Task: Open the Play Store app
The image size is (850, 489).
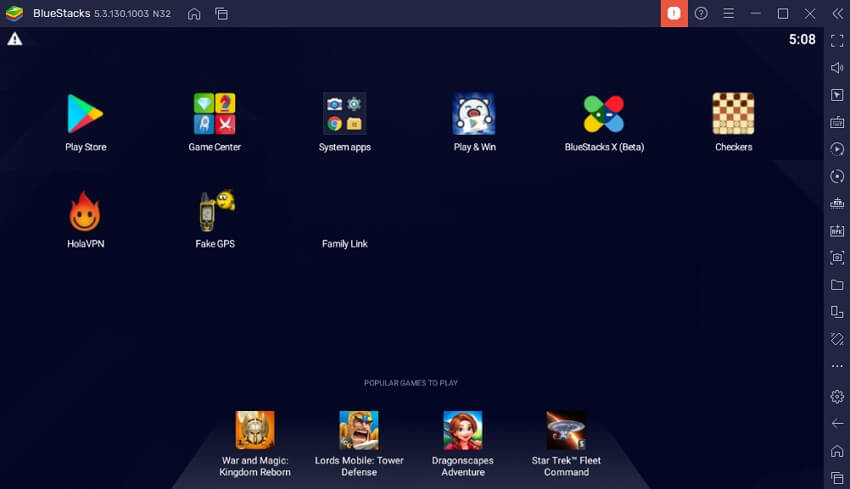Action: (x=85, y=114)
